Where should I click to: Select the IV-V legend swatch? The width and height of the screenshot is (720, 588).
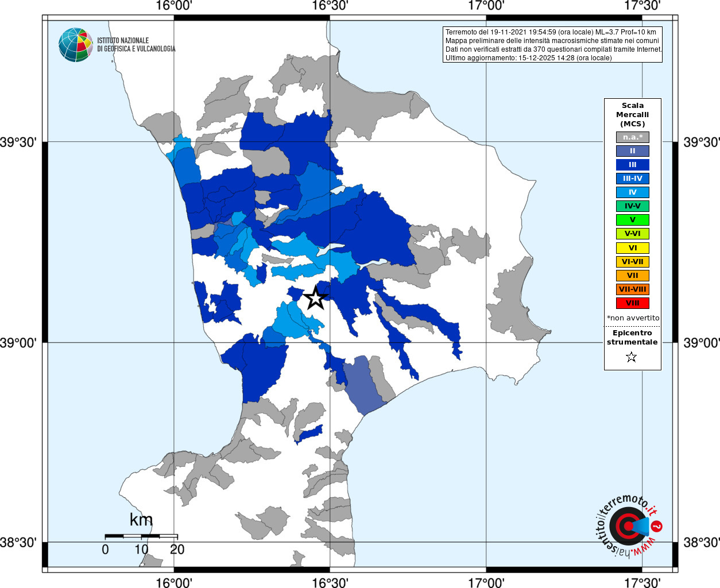pos(633,206)
